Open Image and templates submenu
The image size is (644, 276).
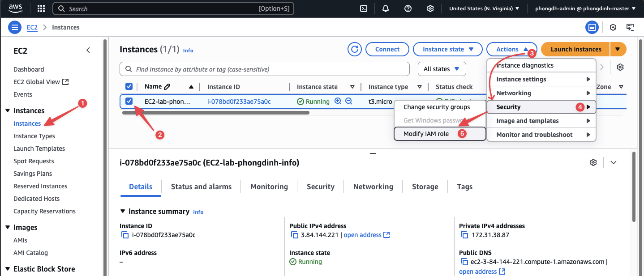pyautogui.click(x=541, y=121)
